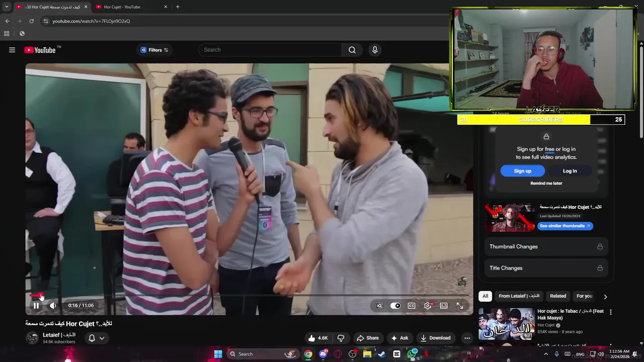The image size is (644, 362).
Task: Click Log in for analytics
Action: [570, 171]
